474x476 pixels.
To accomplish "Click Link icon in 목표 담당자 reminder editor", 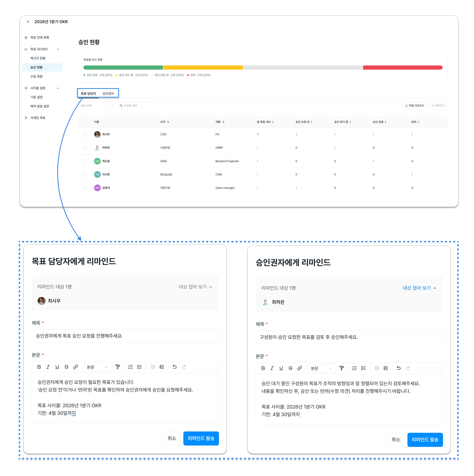I will [x=76, y=367].
